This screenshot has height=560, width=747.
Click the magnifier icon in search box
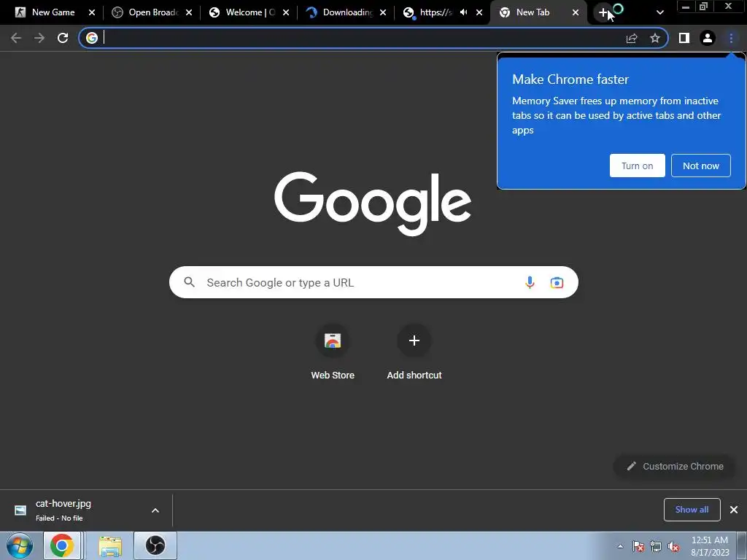[189, 282]
